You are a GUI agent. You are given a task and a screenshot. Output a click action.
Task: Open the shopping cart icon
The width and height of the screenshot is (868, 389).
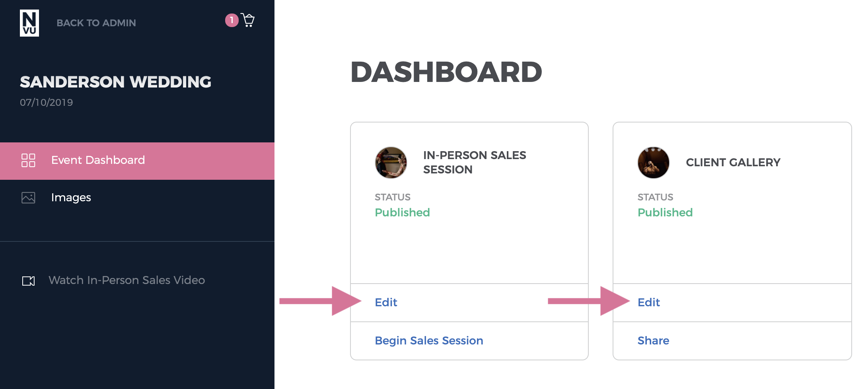[x=248, y=20]
